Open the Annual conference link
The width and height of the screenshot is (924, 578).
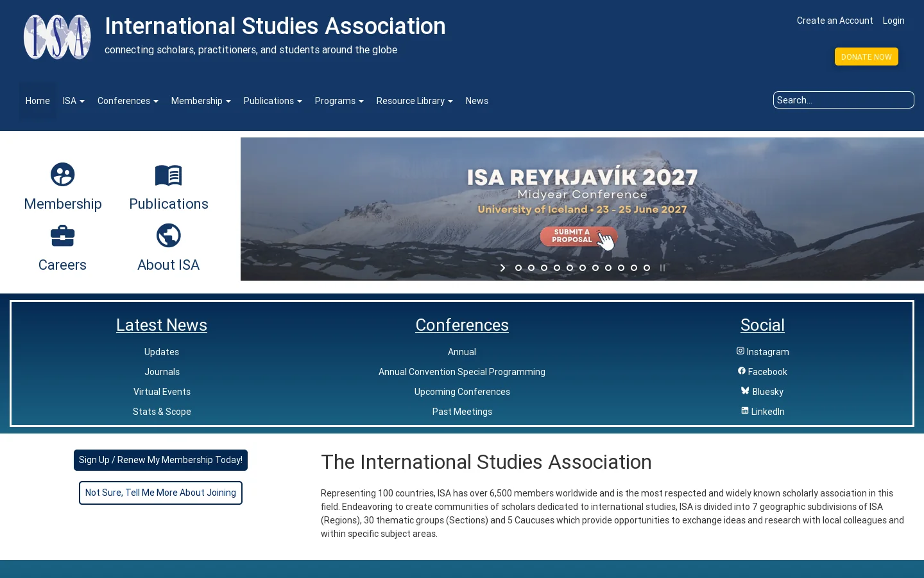pos(462,352)
